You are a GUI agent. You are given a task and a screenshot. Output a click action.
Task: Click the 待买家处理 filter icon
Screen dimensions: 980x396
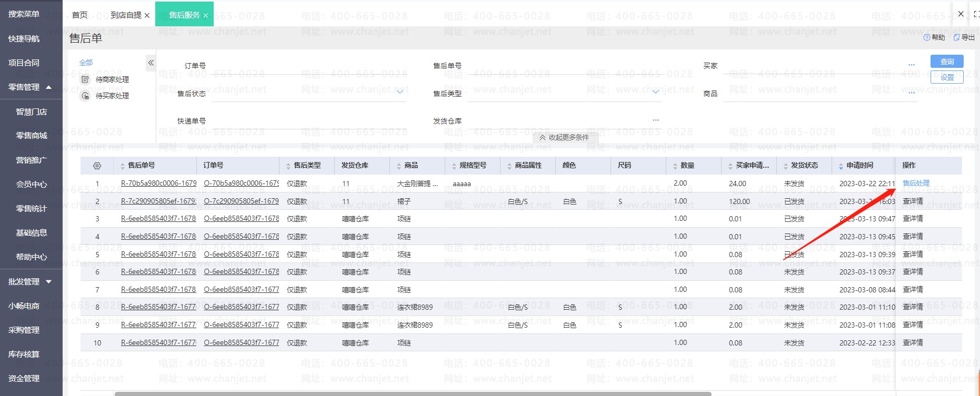[x=85, y=96]
